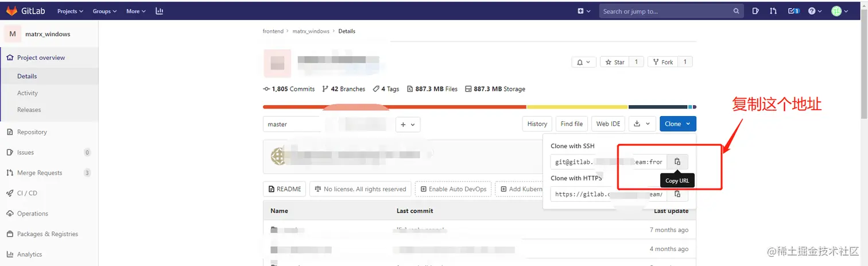Click the activity chart icon in the top bar
This screenshot has width=868, height=266.
click(159, 11)
